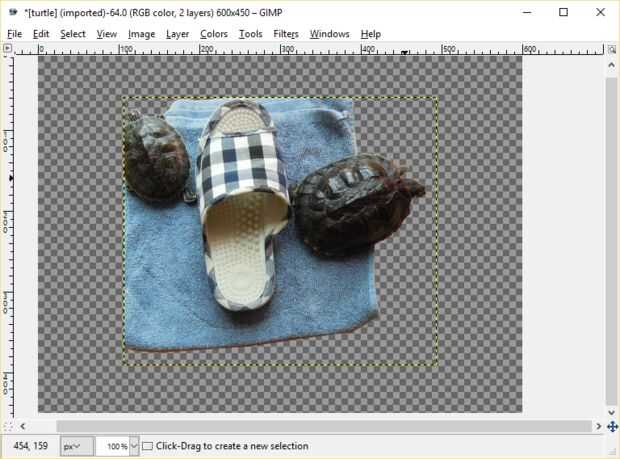Open the File menu
This screenshot has height=459, width=620.
click(15, 34)
